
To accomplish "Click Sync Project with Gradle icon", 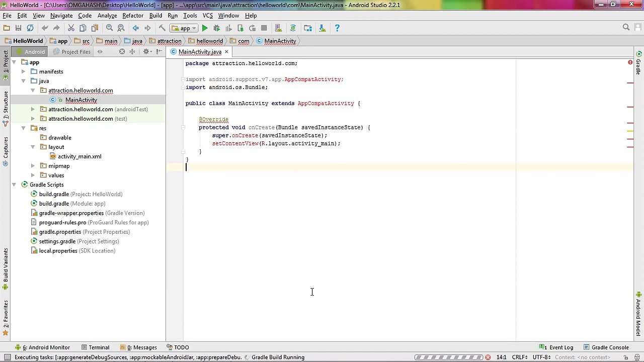I will point(293,28).
